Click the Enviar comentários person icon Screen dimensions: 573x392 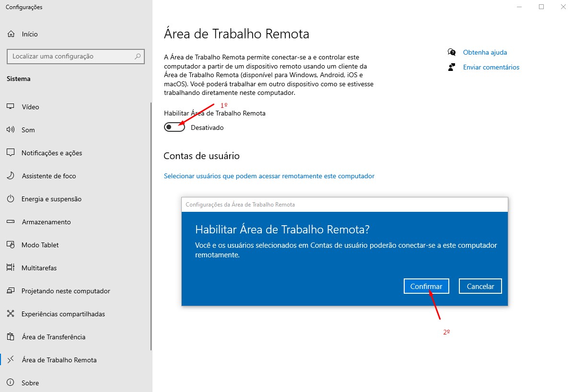pos(452,67)
